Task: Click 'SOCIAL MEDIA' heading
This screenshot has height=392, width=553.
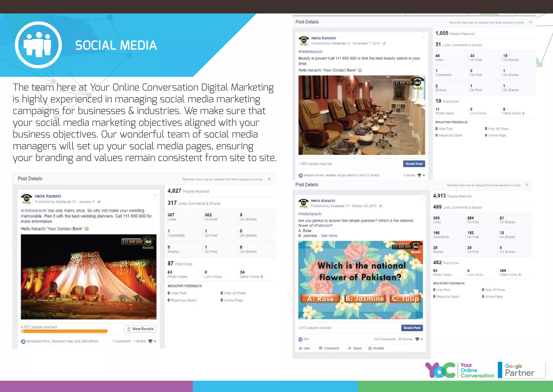Action: pyautogui.click(x=116, y=45)
